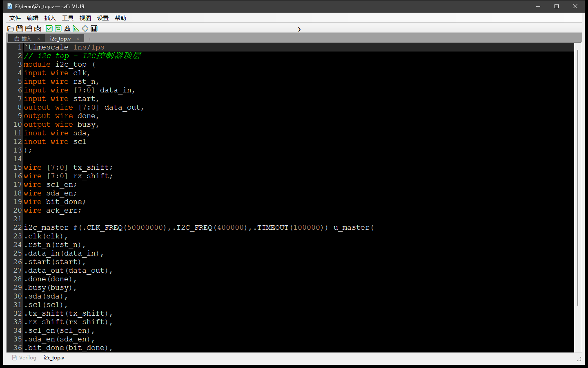Click the floppy disk save icon
The height and width of the screenshot is (368, 588).
coord(20,29)
